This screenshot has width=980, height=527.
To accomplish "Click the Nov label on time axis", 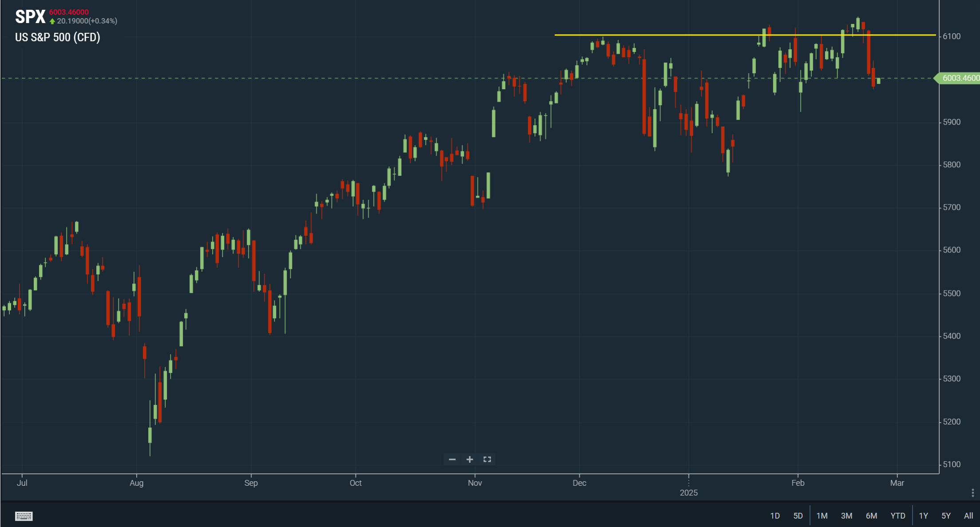I will coord(475,483).
